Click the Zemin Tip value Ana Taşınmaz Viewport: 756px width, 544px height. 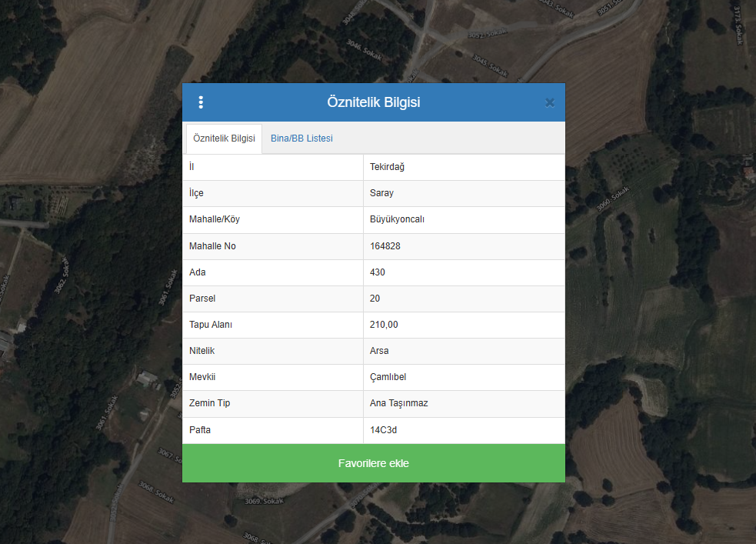coord(398,403)
